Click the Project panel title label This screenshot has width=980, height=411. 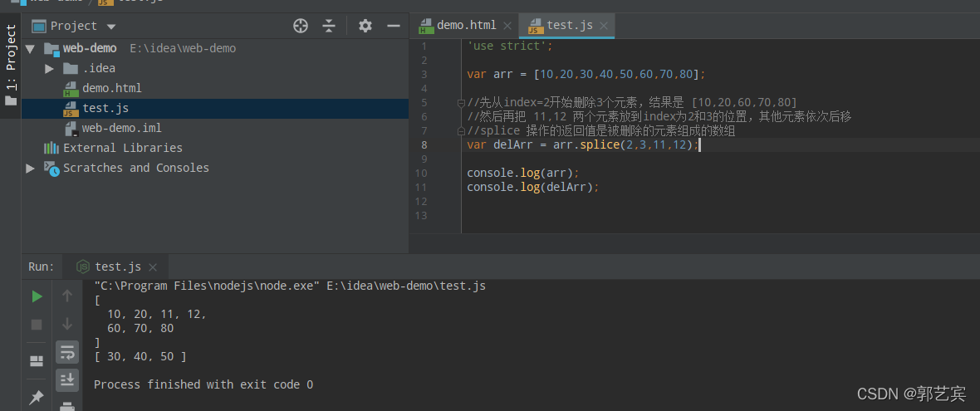pyautogui.click(x=74, y=26)
